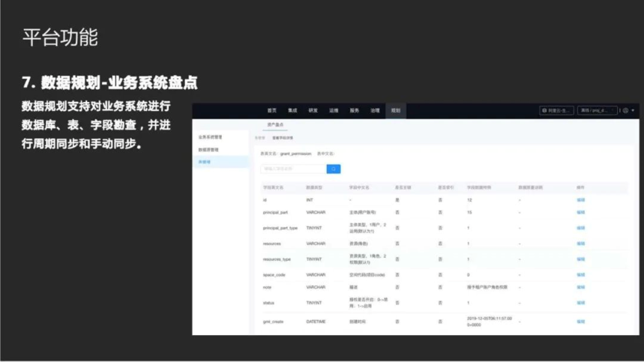Click the 表管理 breadcrumb link

(260, 138)
